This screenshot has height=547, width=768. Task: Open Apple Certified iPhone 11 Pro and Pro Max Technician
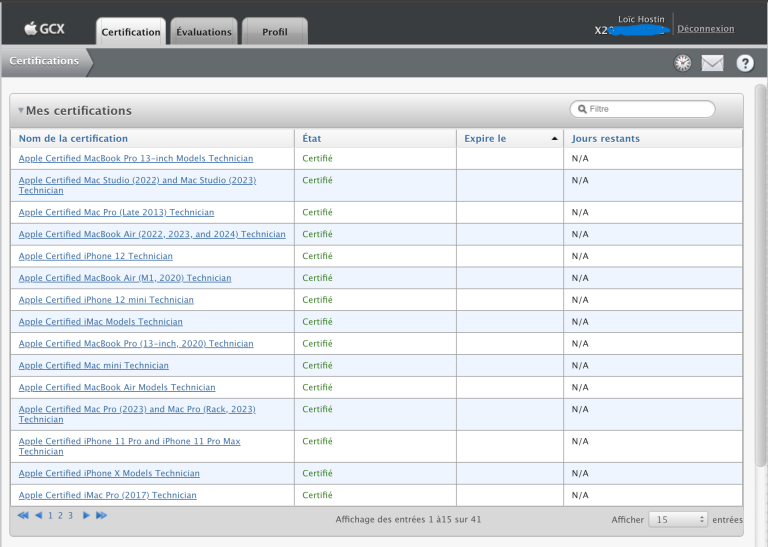(129, 446)
